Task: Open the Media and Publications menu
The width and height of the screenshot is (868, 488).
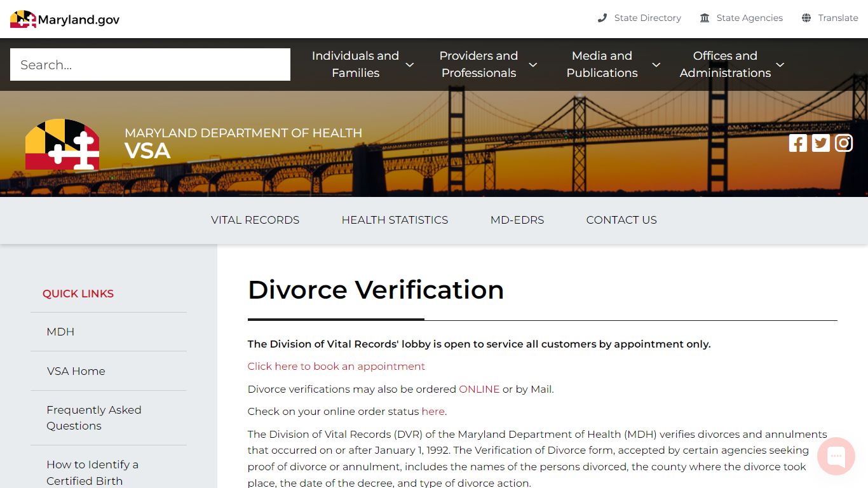Action: (602, 64)
